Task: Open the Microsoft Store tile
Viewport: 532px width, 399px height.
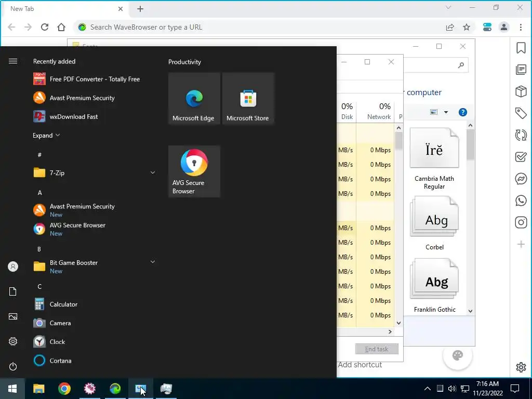Action: (x=248, y=98)
